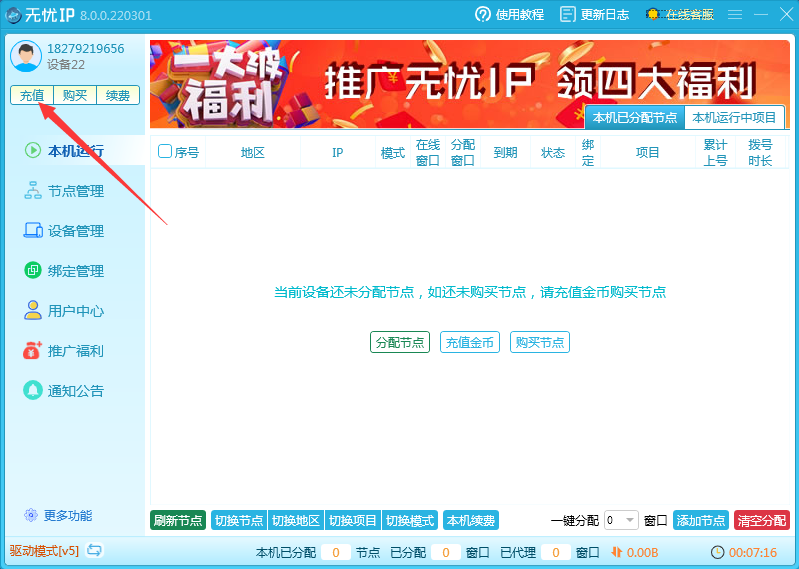Click the 本机续费 button

[471, 520]
